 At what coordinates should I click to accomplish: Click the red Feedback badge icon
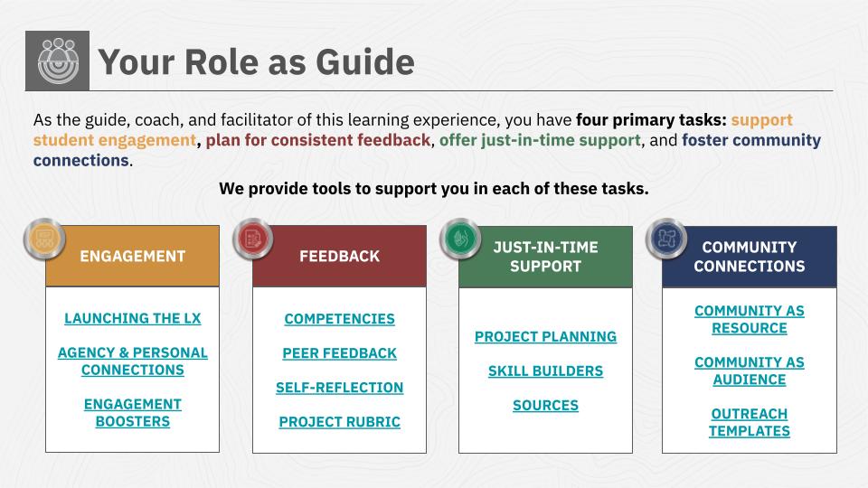[253, 239]
